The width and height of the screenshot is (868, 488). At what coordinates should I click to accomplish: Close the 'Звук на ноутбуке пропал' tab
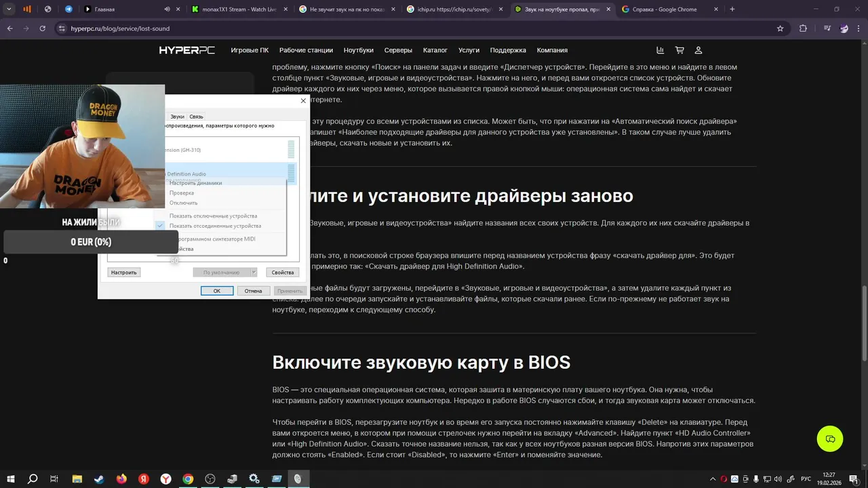[608, 9]
